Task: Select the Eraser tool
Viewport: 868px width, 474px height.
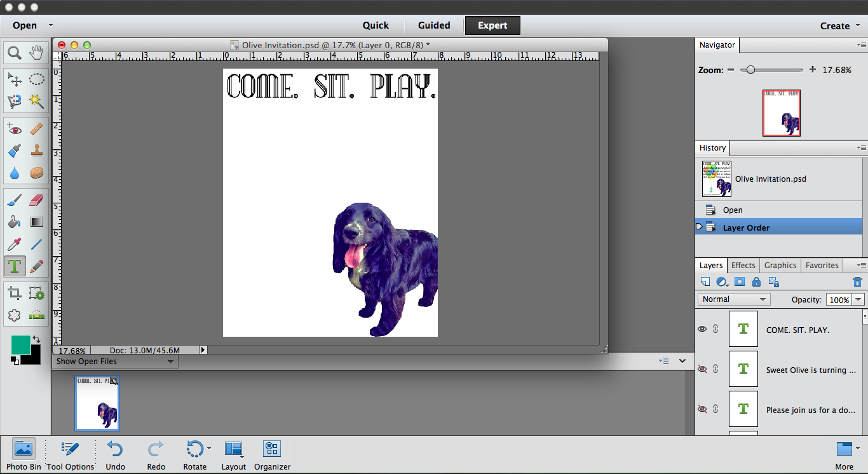Action: coord(37,201)
